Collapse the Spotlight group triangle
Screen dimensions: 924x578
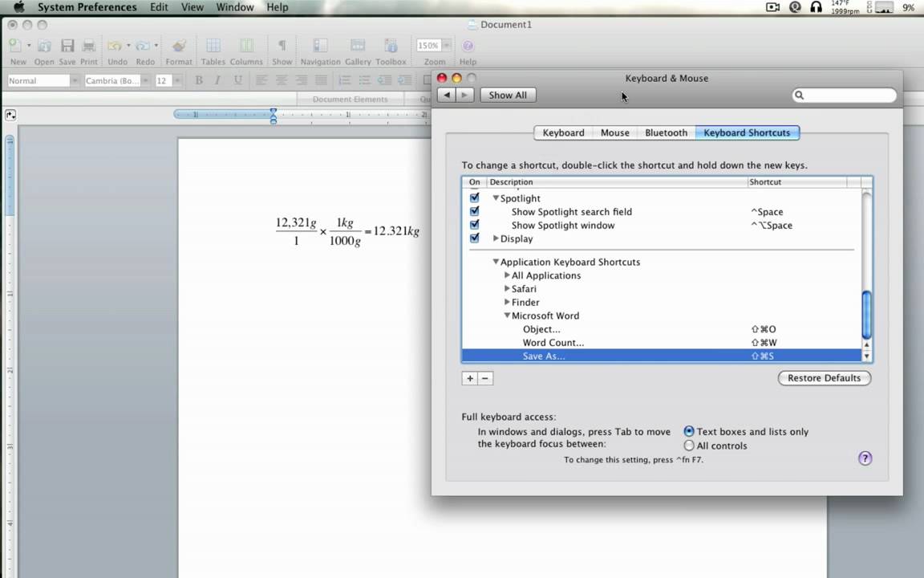click(496, 198)
